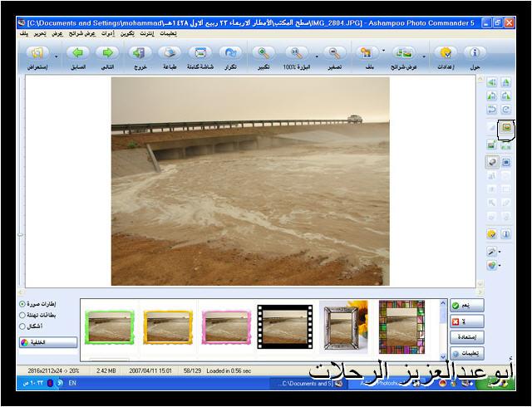Click the green check Yes button (نعم)
The height and width of the screenshot is (407, 532).
(x=467, y=306)
